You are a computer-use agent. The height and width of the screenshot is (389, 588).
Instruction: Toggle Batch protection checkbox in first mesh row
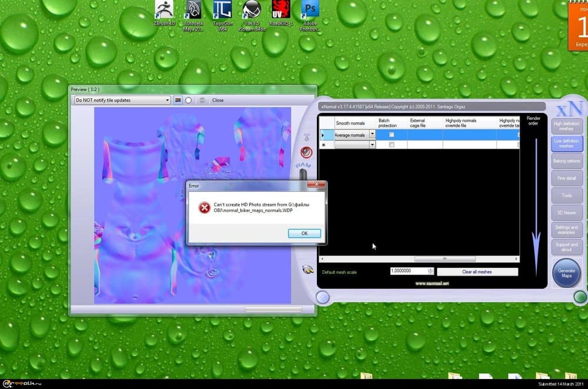[392, 135]
